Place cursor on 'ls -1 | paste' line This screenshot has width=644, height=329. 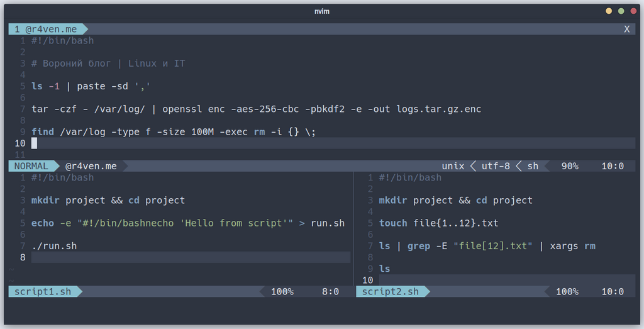click(x=91, y=86)
